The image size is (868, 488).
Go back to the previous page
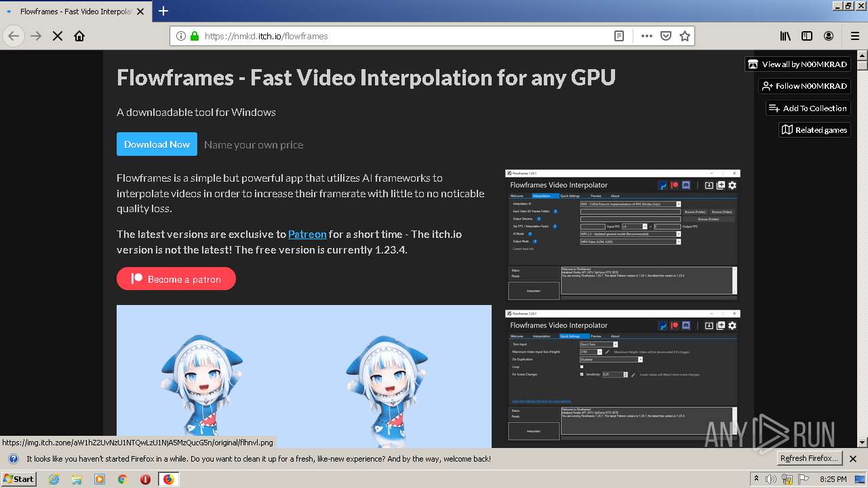[14, 36]
